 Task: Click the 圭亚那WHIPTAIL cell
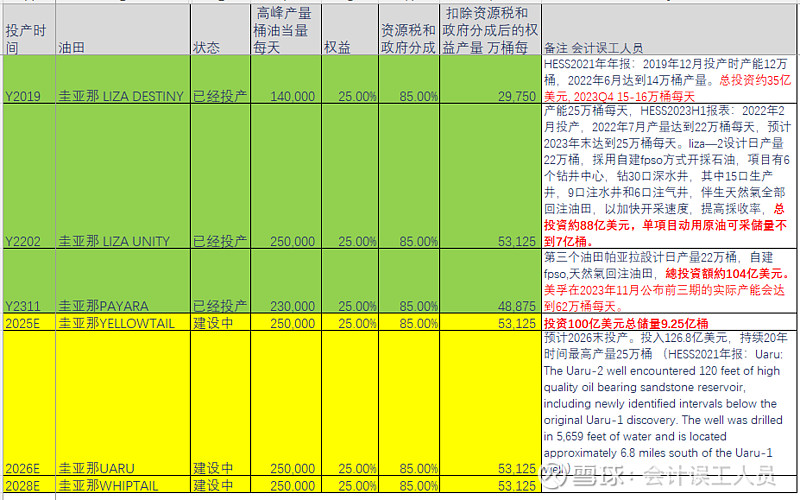point(123,485)
